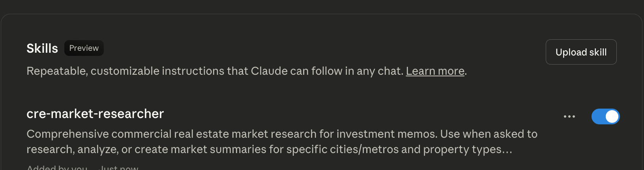Click the 'Added by you' label
This screenshot has width=644, height=170.
[57, 168]
